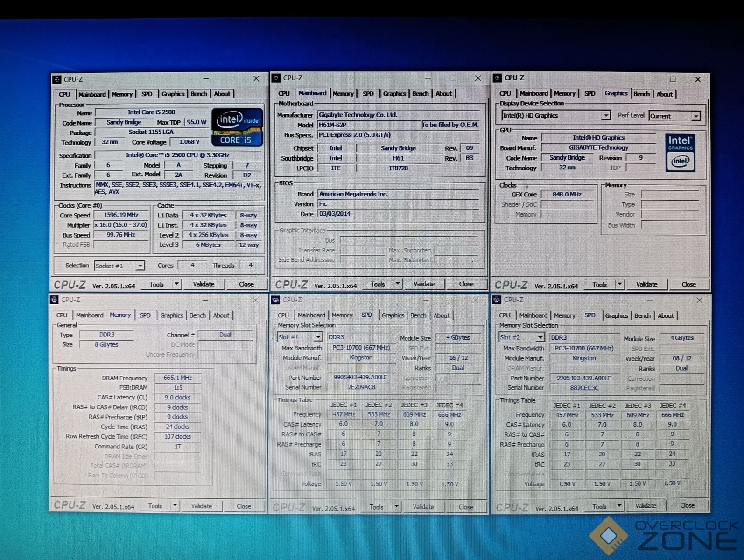Image resolution: width=744 pixels, height=560 pixels.
Task: Click the Threads count 4 field
Action: [x=251, y=265]
